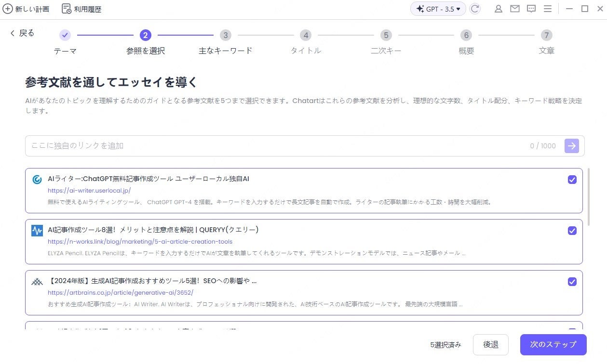The height and width of the screenshot is (364, 607).
Task: Click the AIライター:ChatGPT無料記事作成ツール title
Action: [148, 179]
